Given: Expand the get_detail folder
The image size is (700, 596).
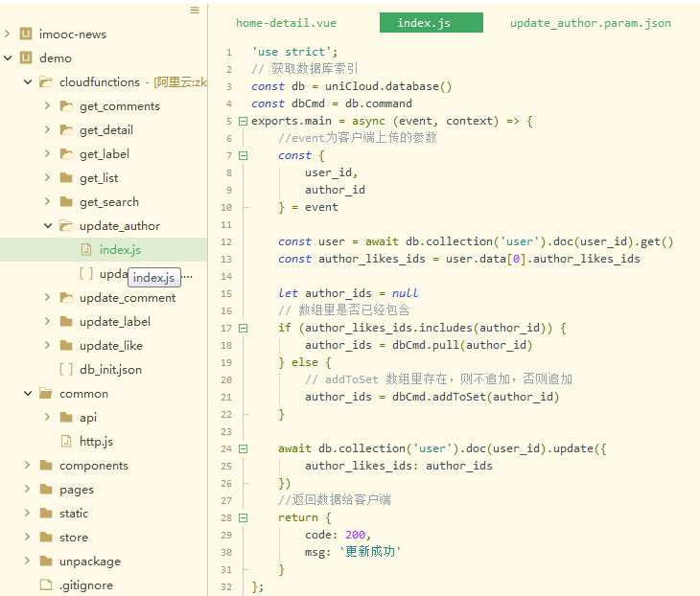Looking at the screenshot, I should pyautogui.click(x=47, y=129).
